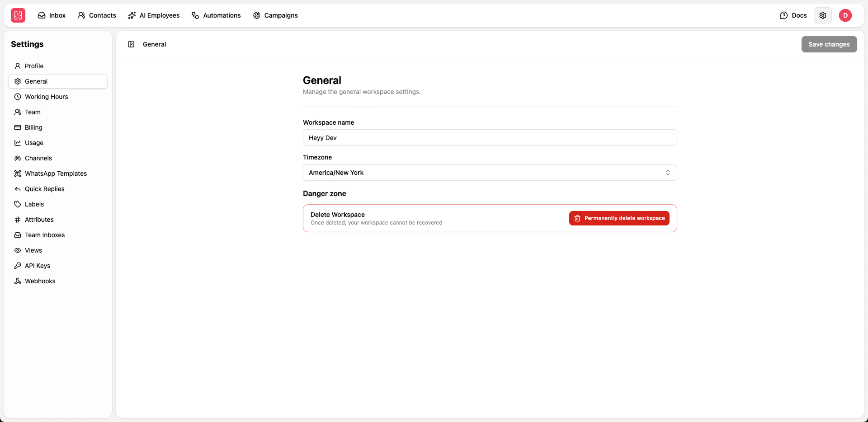
Task: Click the Workspace name input field
Action: (x=490, y=137)
